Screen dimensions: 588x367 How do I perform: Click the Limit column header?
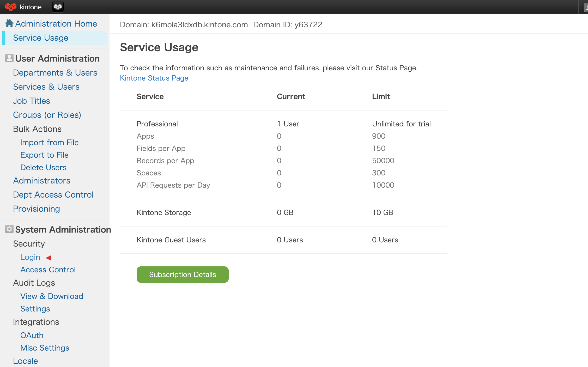[x=381, y=96]
